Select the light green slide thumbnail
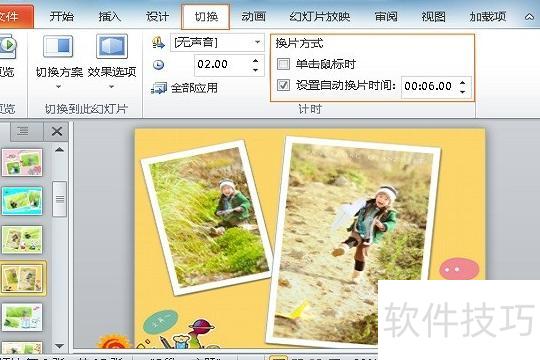 22,240
